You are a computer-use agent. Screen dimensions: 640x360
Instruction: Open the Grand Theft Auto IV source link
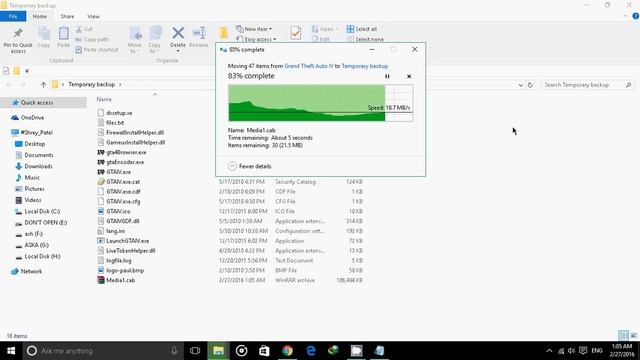click(309, 66)
